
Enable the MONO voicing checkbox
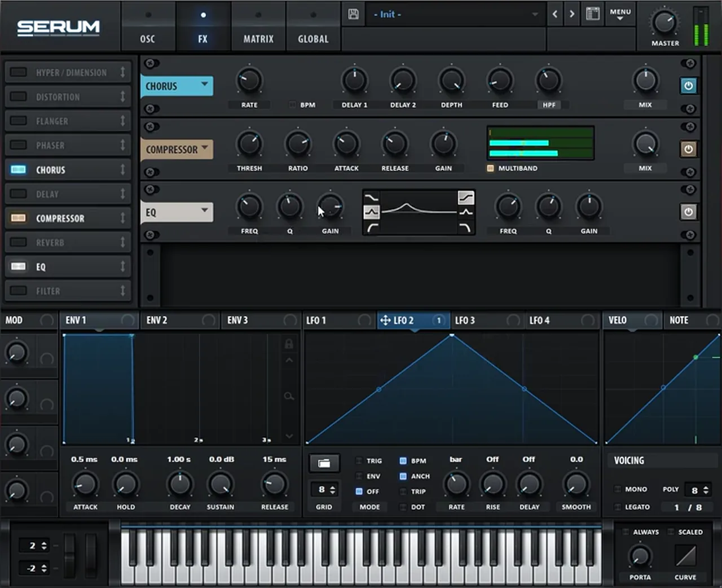[618, 489]
